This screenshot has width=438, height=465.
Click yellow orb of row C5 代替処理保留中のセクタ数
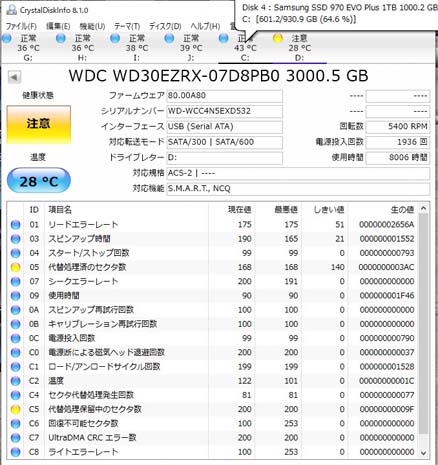[15, 409]
